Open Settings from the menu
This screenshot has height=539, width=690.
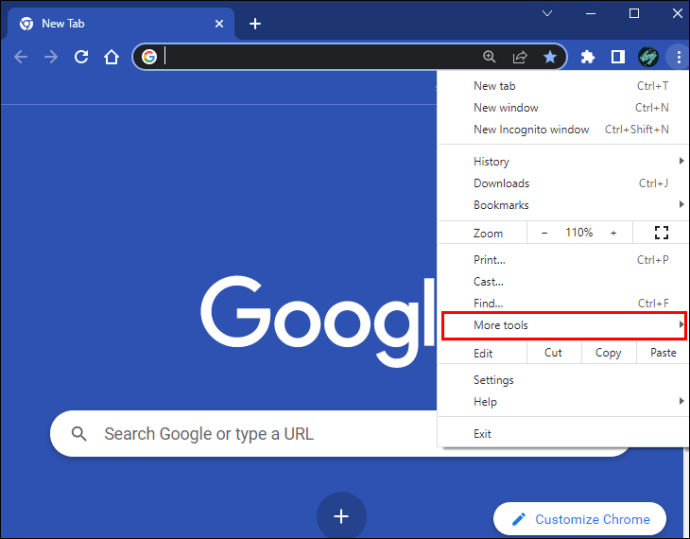563,380
